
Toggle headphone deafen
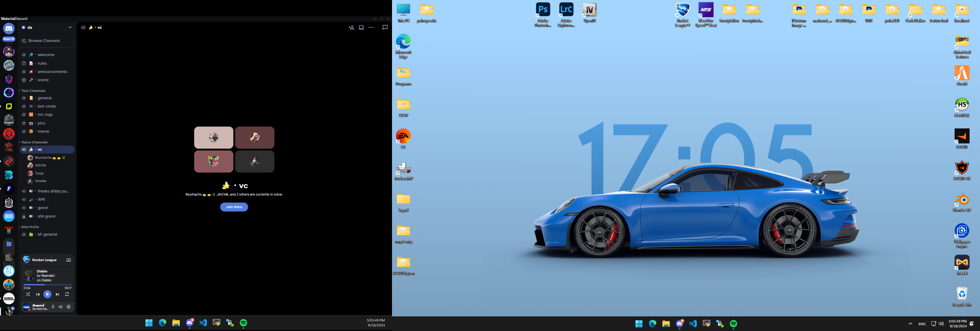61,307
